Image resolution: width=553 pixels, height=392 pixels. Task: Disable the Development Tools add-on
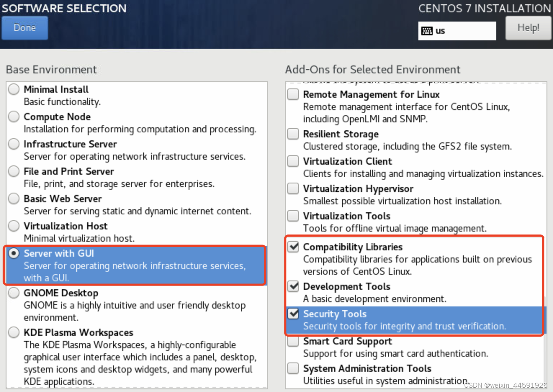[x=293, y=286]
